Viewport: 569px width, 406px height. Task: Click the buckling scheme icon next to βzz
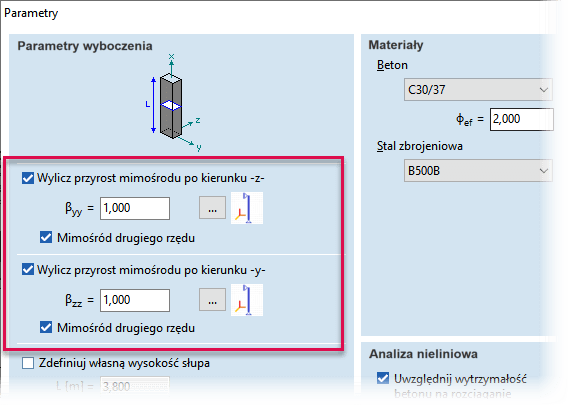247,300
